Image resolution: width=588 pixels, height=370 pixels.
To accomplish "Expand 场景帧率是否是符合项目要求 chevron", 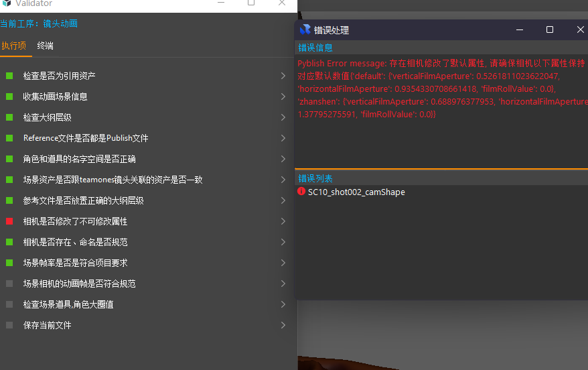I will 283,263.
